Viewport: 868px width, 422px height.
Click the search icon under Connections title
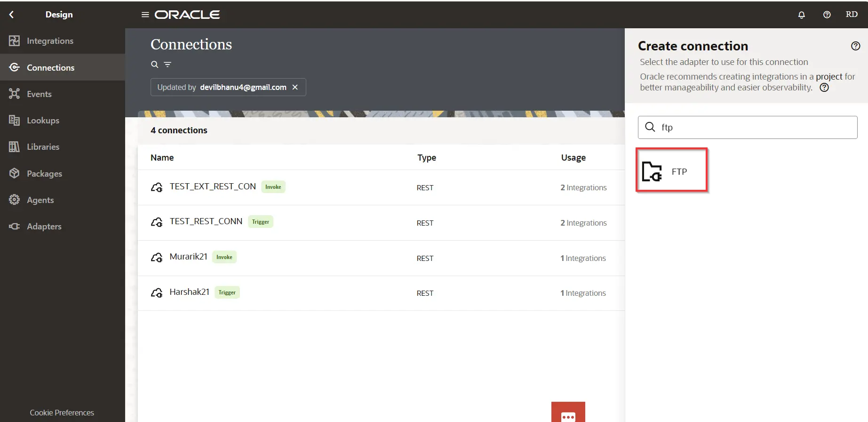154,65
